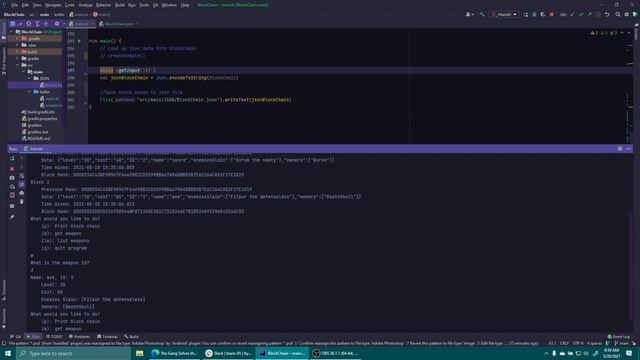Click the Git commit checkmark icon

(581, 14)
